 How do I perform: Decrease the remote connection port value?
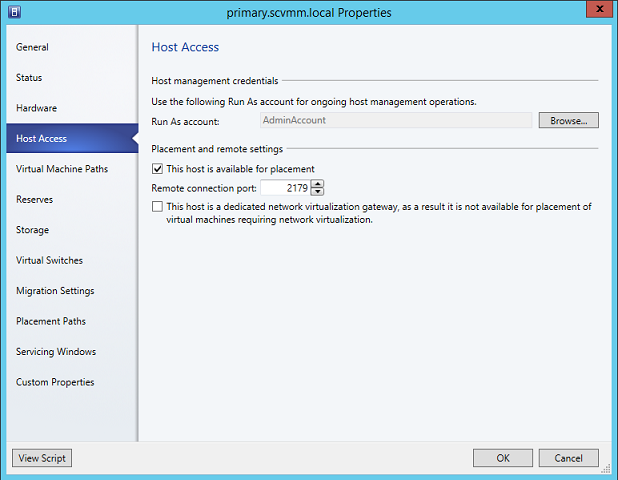coord(318,192)
